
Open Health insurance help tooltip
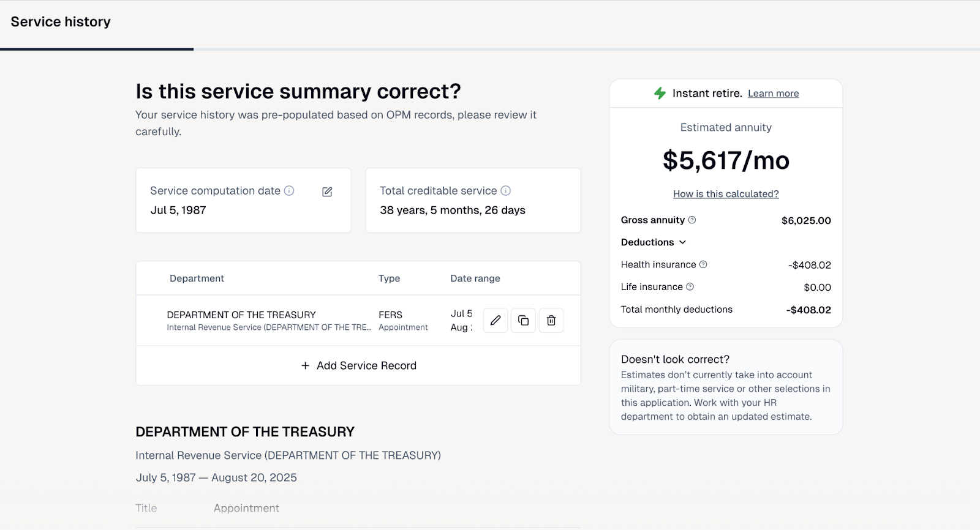(703, 264)
